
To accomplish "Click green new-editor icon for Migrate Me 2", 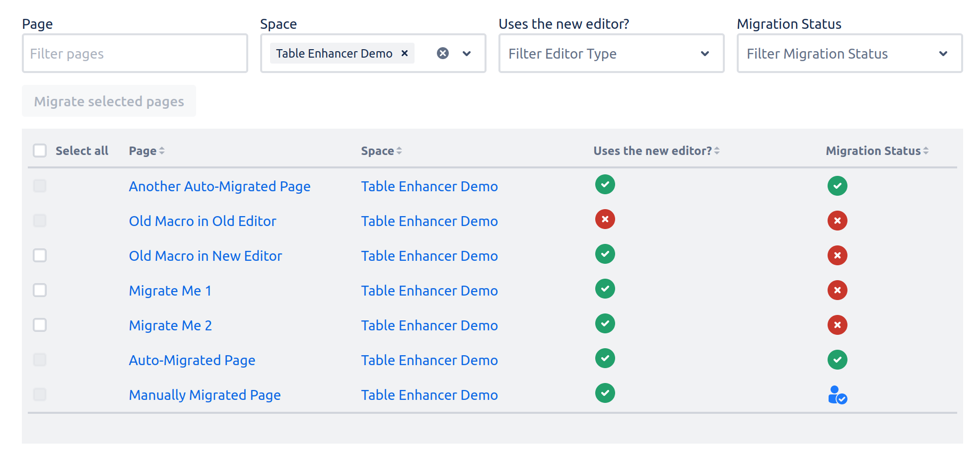I will point(605,323).
